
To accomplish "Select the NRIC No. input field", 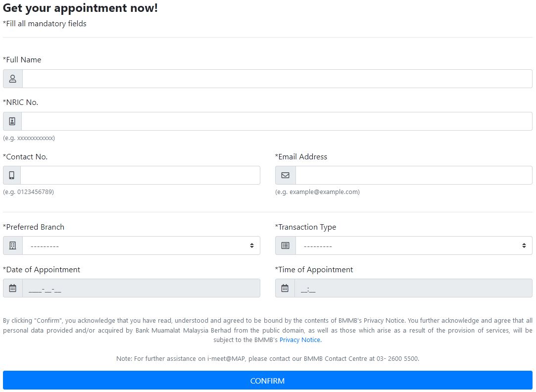I will point(277,121).
